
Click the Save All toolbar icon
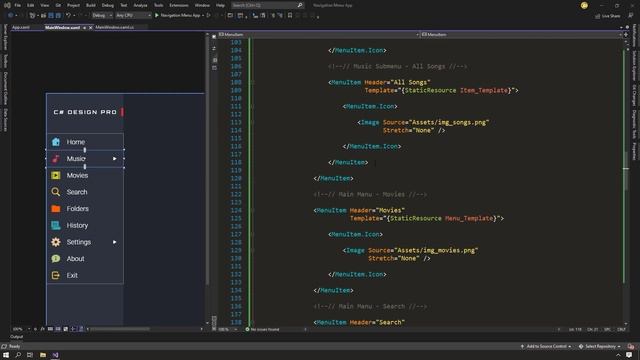coord(58,15)
